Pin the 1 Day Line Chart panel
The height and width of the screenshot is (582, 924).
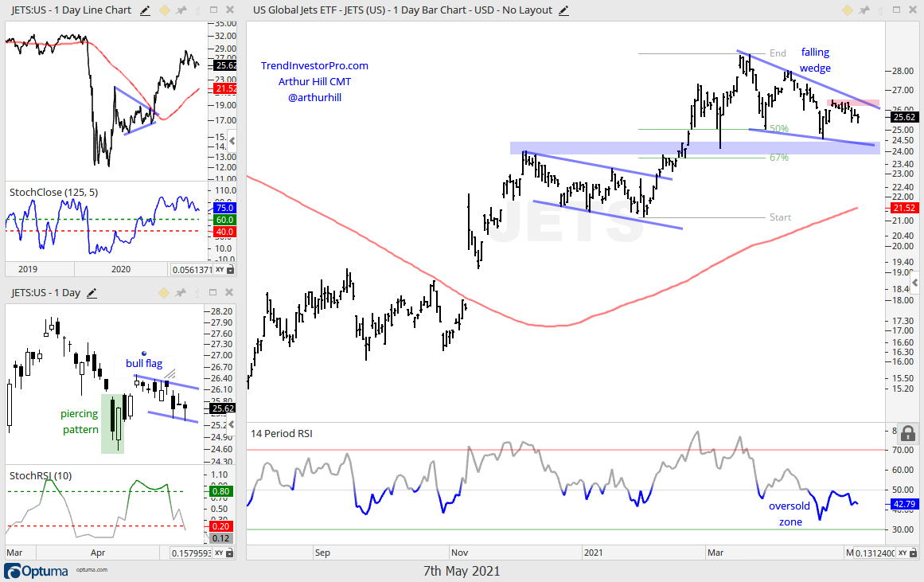181,10
